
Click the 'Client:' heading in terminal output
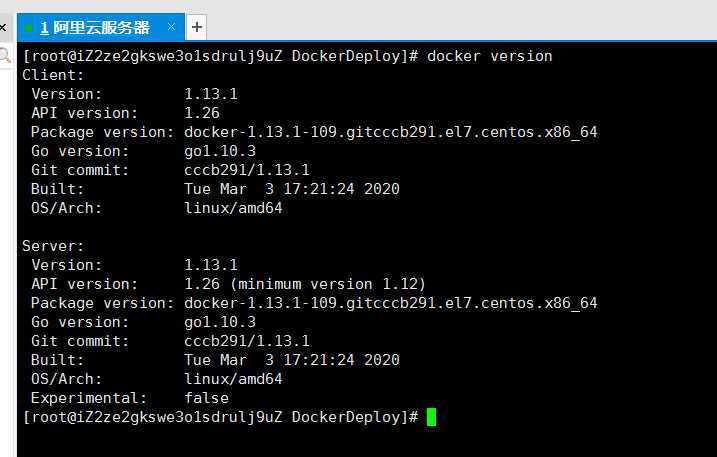tap(53, 75)
